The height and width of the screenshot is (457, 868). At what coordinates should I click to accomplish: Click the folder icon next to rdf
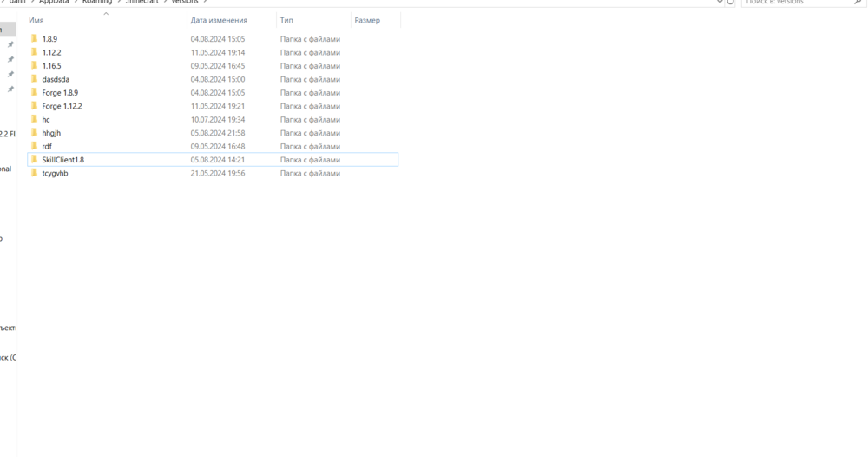pyautogui.click(x=35, y=146)
